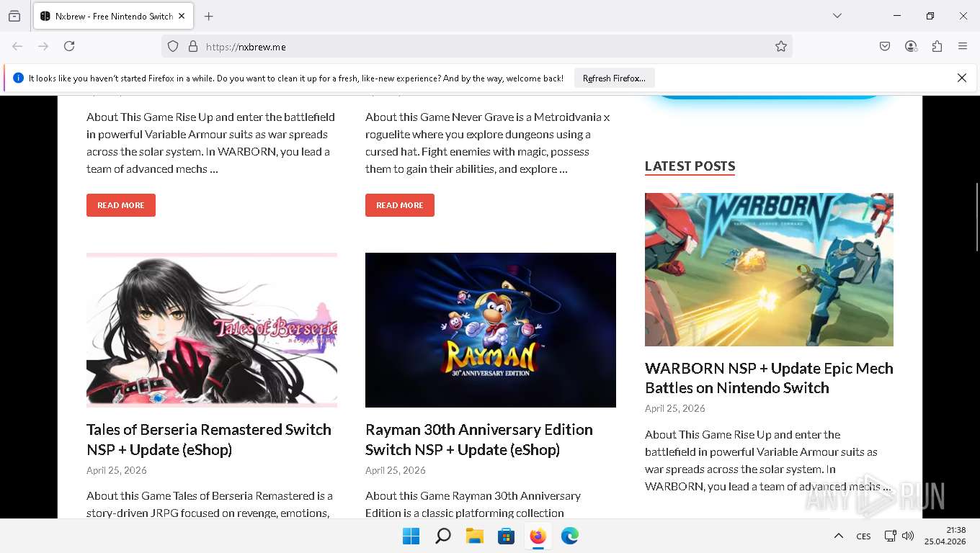The image size is (980, 553).
Task: Open Tales of Berseria Remastered Switch title
Action: pos(209,439)
